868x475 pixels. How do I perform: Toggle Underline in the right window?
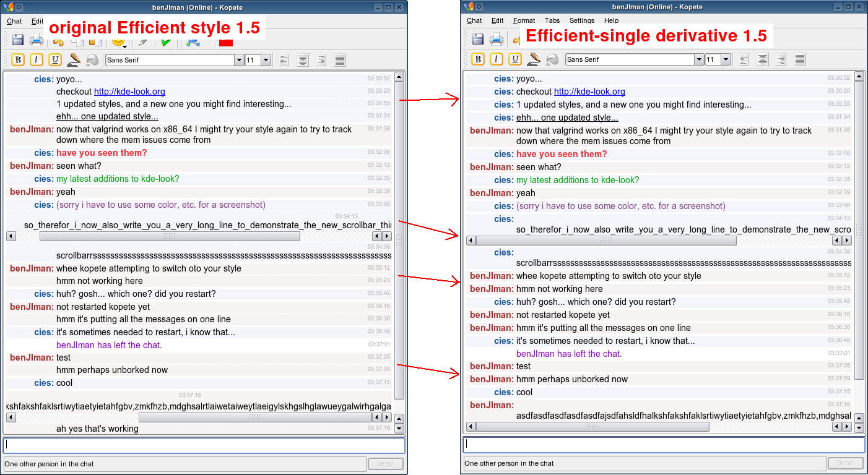pyautogui.click(x=515, y=59)
